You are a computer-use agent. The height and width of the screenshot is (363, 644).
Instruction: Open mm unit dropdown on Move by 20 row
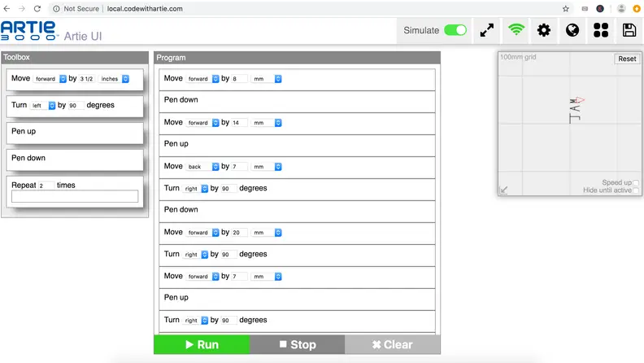pyautogui.click(x=266, y=233)
